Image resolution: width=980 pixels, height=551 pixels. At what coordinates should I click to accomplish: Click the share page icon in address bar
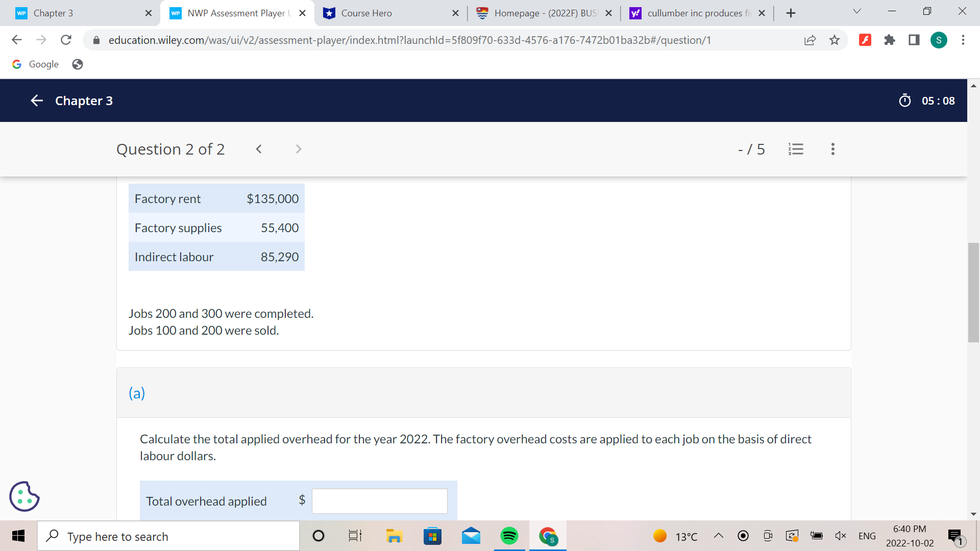(810, 40)
